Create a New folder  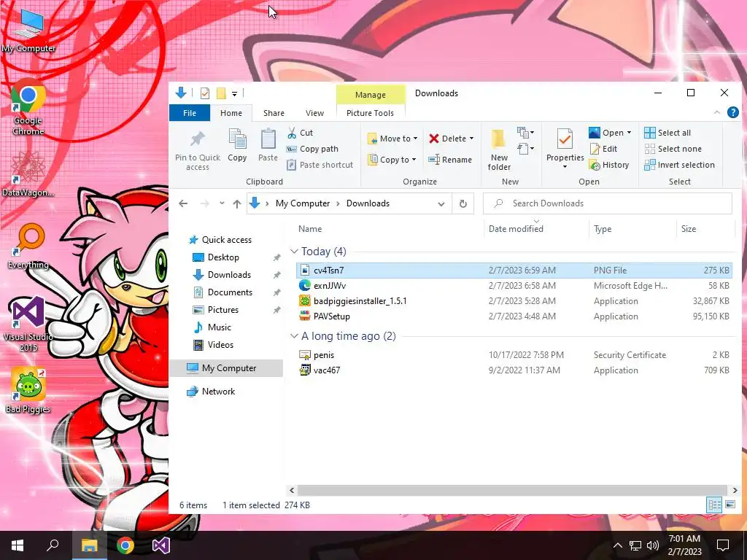pos(499,150)
